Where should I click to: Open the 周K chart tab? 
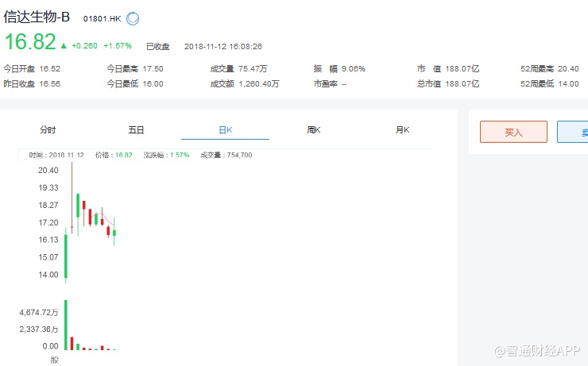314,130
